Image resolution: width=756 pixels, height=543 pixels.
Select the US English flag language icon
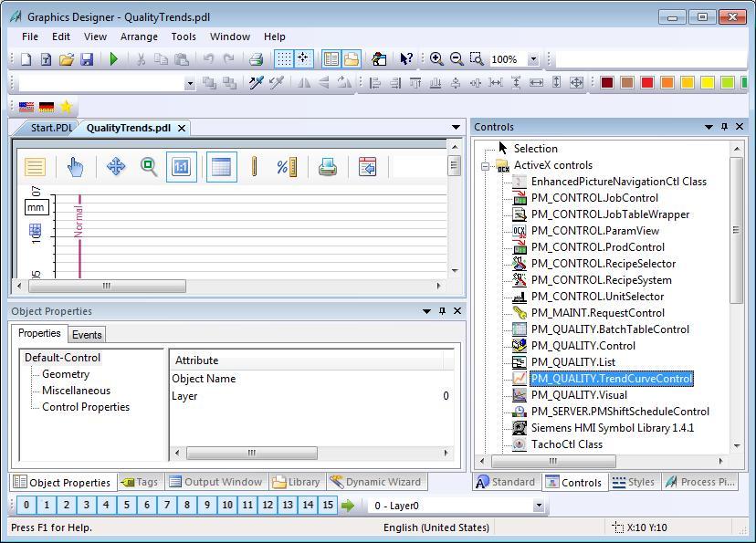(x=26, y=107)
